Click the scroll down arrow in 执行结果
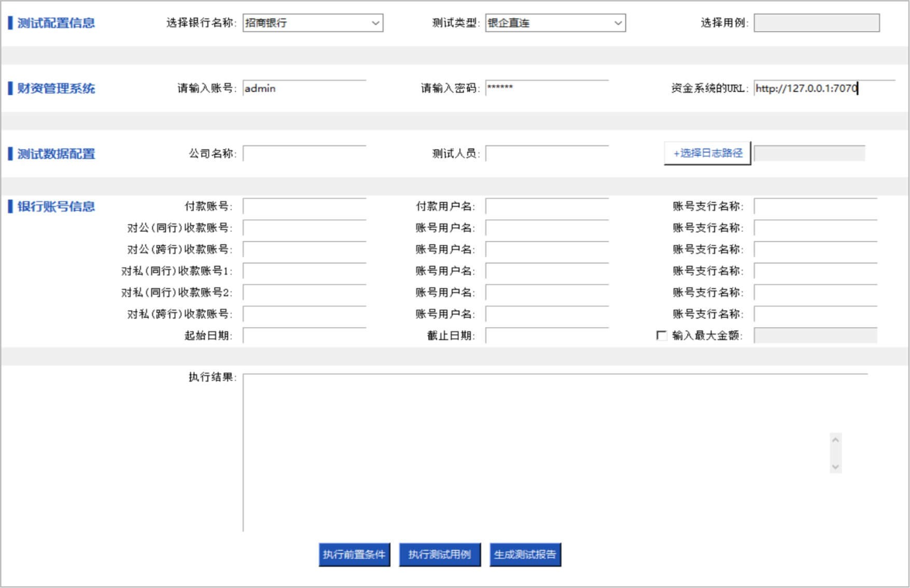Screen dimensions: 910x588 coord(835,466)
